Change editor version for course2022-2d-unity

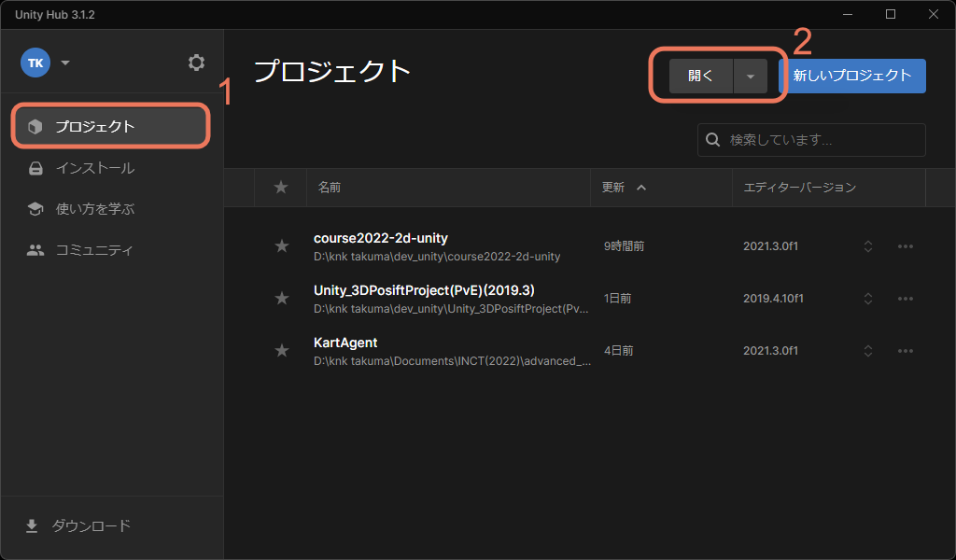(x=868, y=246)
